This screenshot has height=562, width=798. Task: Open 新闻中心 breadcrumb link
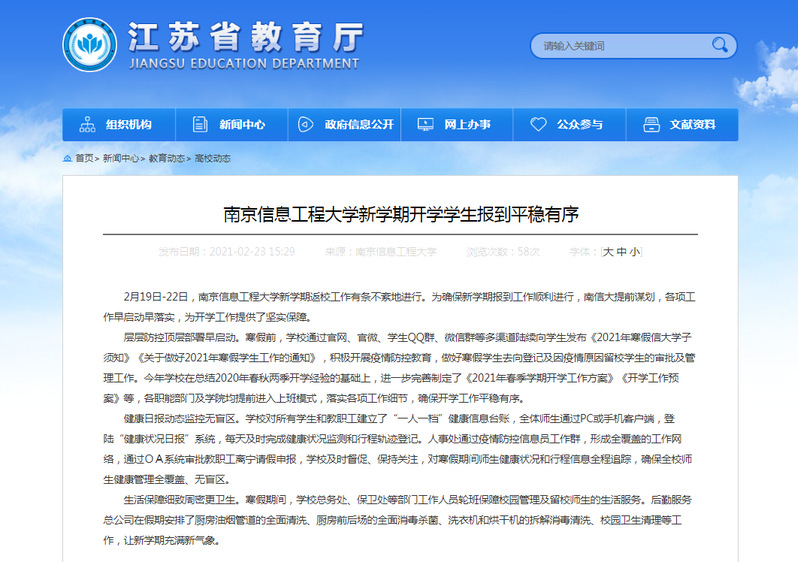[x=121, y=158]
